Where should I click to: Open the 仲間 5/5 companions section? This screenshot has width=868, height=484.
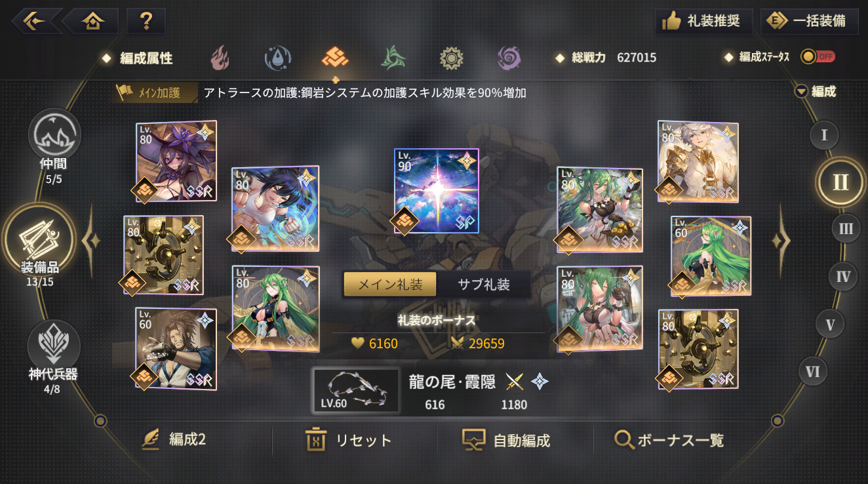click(54, 146)
